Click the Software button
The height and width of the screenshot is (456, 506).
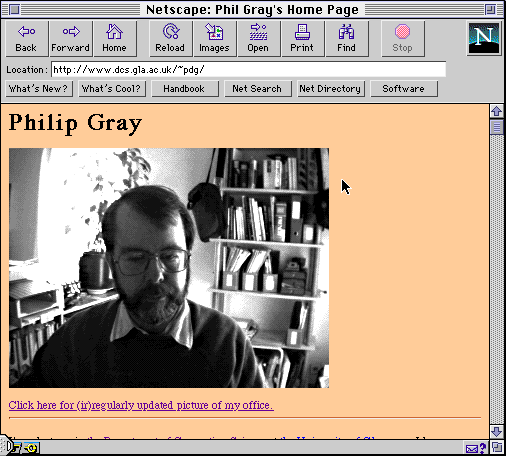[404, 89]
